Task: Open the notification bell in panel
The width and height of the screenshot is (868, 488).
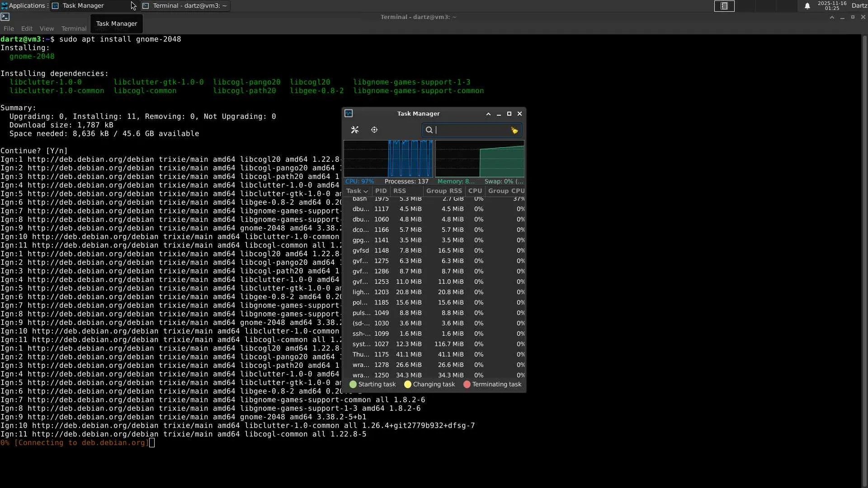Action: tap(807, 6)
